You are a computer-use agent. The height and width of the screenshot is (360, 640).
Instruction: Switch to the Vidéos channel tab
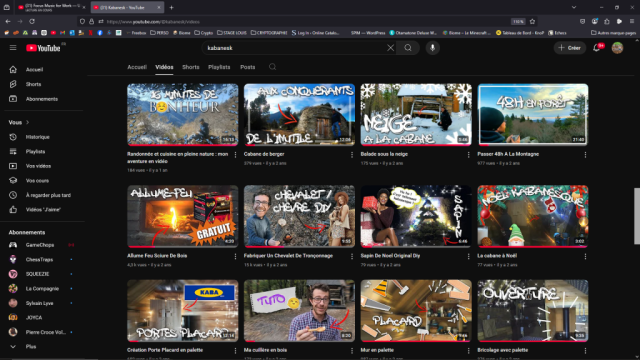click(x=164, y=67)
